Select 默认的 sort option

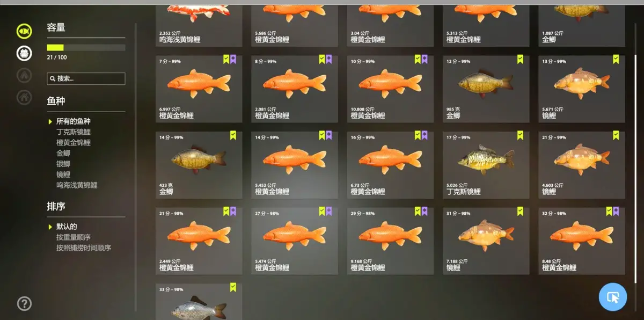pyautogui.click(x=67, y=227)
